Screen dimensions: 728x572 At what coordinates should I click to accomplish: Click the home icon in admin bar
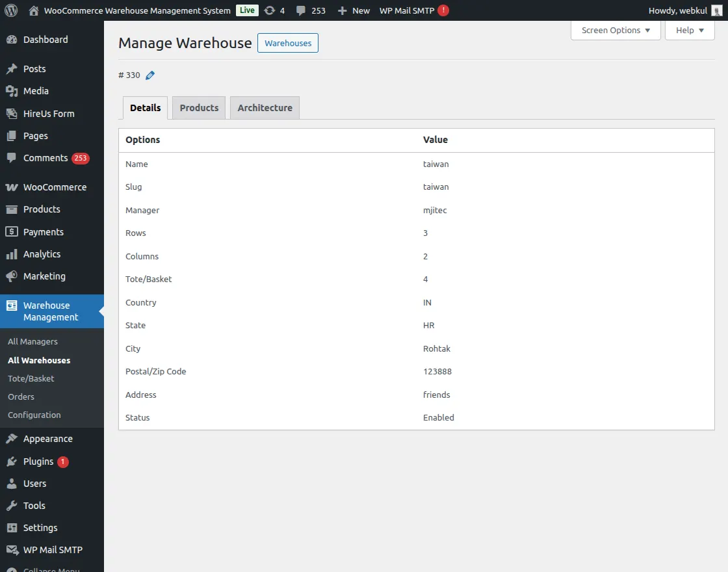pyautogui.click(x=33, y=10)
